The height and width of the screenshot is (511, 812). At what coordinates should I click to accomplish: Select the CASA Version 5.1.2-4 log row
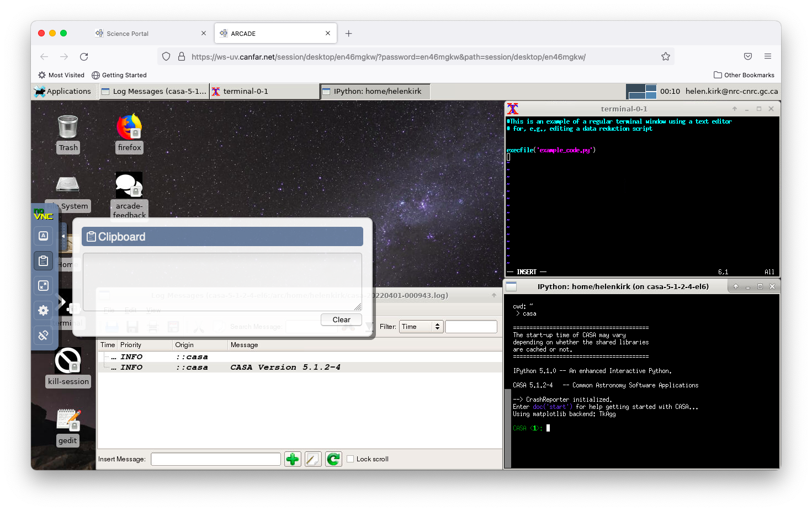click(x=300, y=368)
